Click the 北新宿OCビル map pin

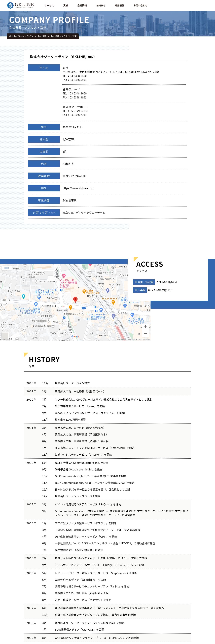(42, 306)
